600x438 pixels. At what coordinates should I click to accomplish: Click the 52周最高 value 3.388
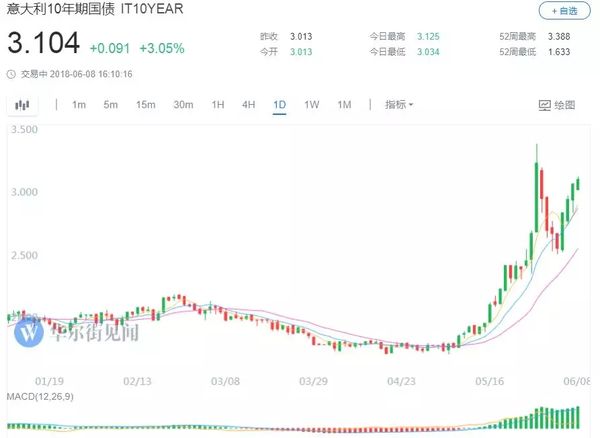pyautogui.click(x=560, y=36)
